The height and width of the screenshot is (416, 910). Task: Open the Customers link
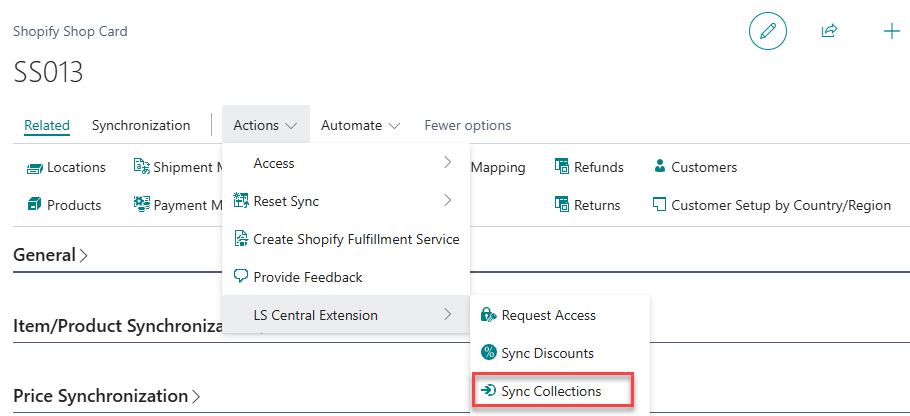tap(704, 168)
